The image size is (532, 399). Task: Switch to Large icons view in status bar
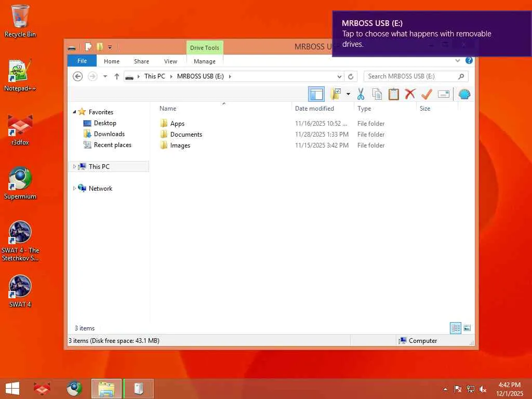[467, 328]
